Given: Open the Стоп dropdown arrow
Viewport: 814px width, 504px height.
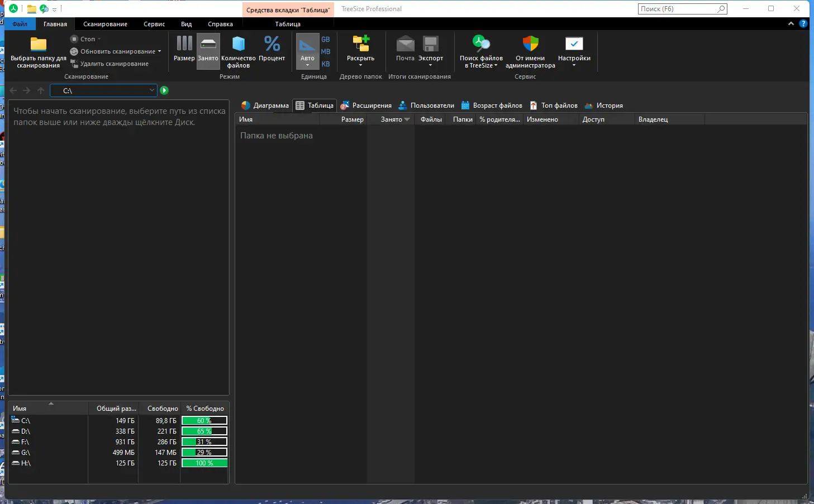Looking at the screenshot, I should 99,39.
